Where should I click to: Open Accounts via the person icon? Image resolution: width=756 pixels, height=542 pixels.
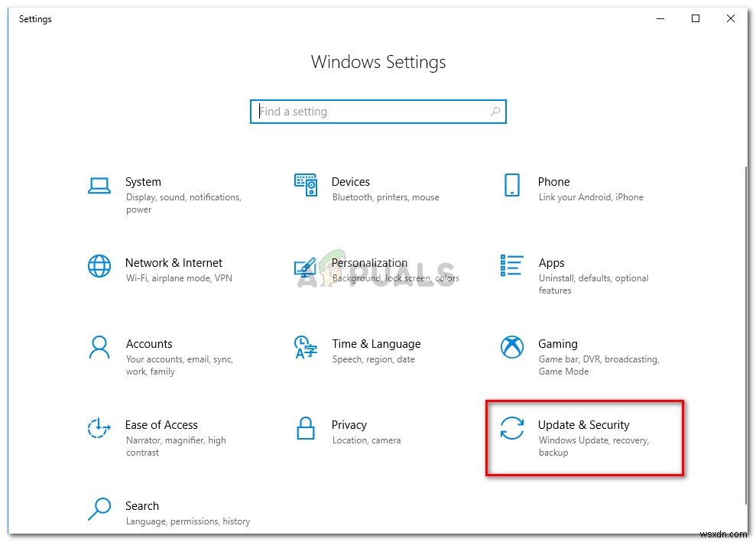point(99,347)
